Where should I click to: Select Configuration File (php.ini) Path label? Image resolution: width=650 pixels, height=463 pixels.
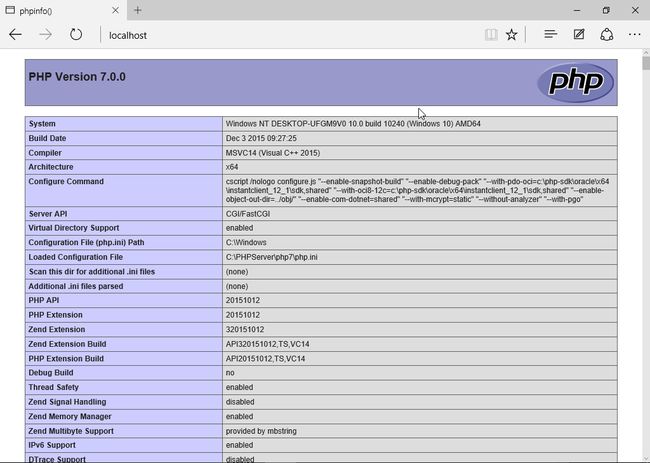coord(86,242)
